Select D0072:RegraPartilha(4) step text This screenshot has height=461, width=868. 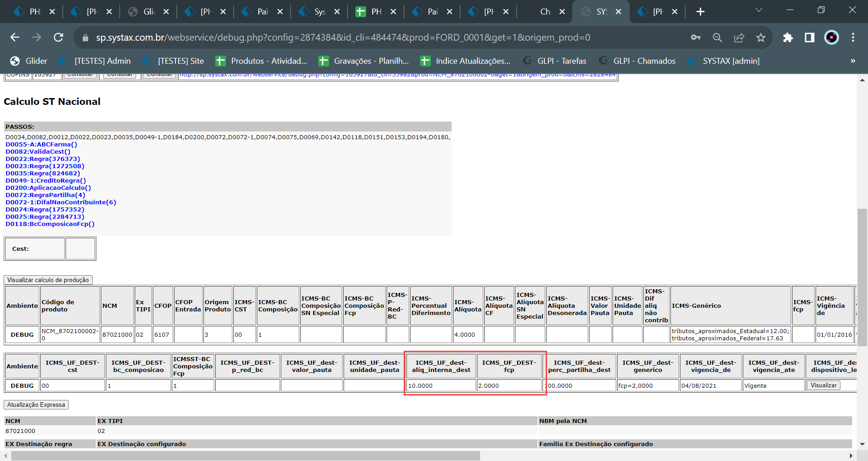point(45,195)
